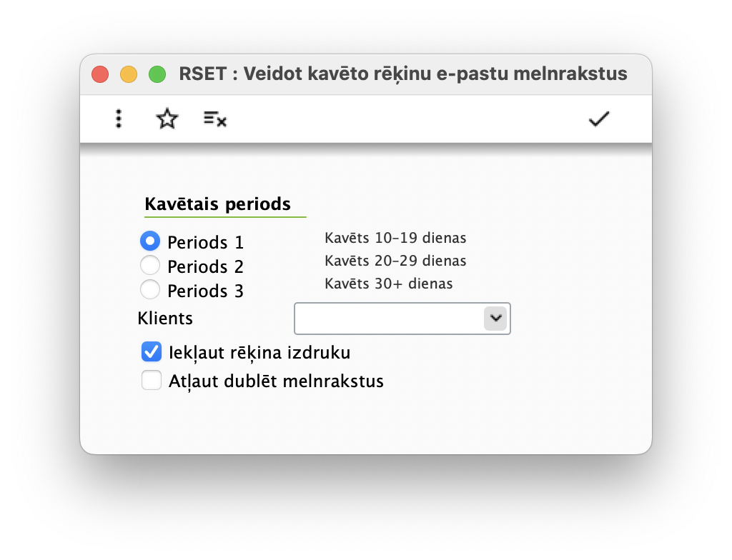The height and width of the screenshot is (560, 732).
Task: Select the clear-list icon in the toolbar
Action: (x=214, y=119)
